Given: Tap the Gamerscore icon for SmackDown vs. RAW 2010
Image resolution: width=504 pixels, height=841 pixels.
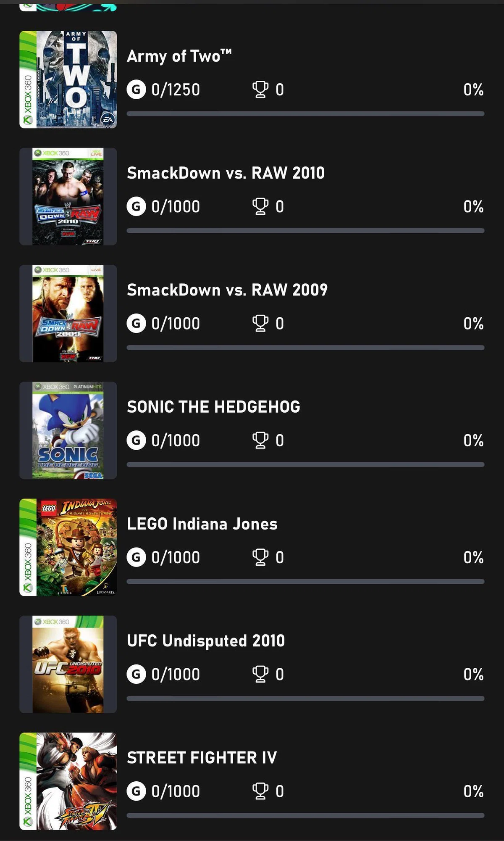Looking at the screenshot, I should 136,206.
